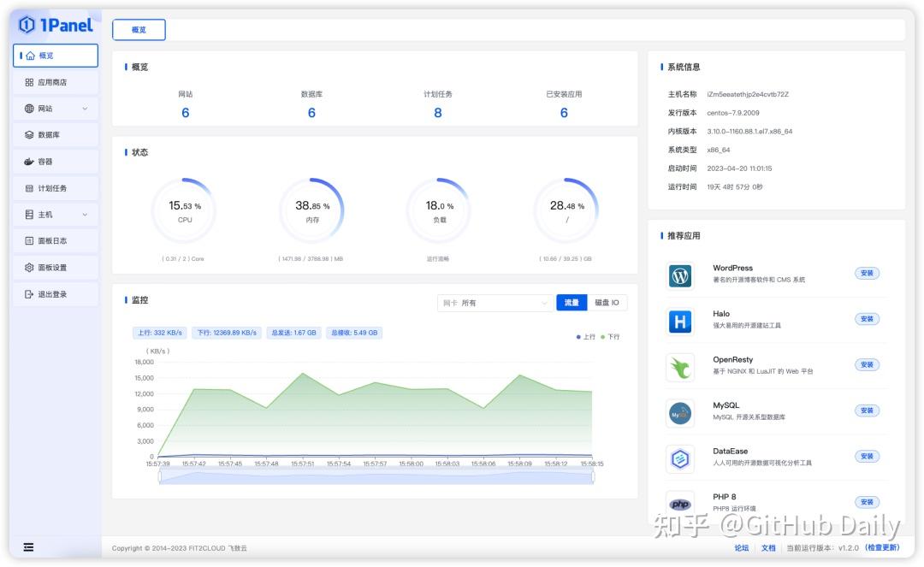The image size is (924, 567).
Task: Click the WordPress app logo
Action: tap(680, 275)
